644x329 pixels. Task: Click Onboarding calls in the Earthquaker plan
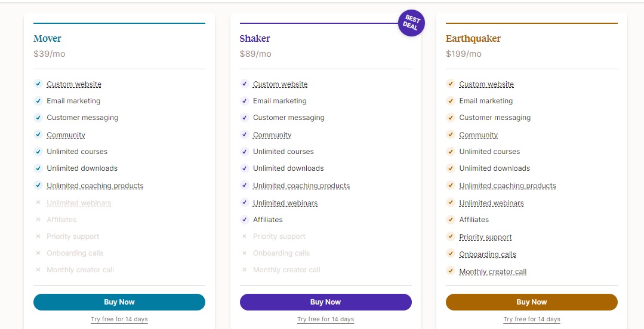pos(488,254)
